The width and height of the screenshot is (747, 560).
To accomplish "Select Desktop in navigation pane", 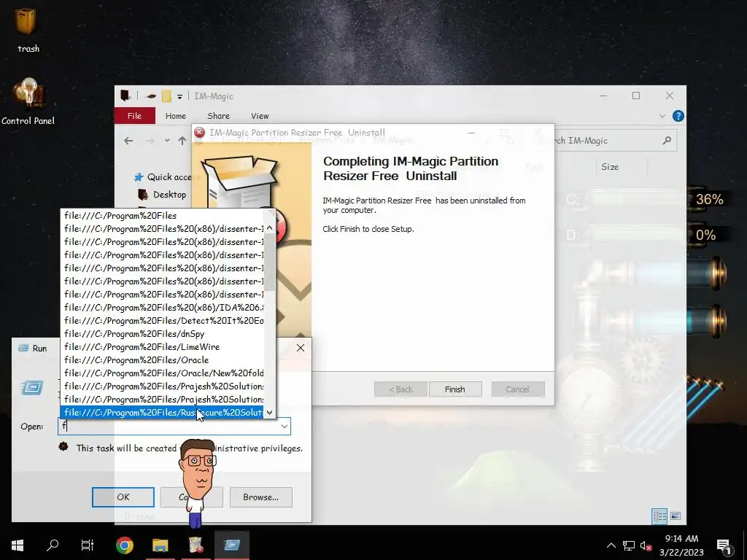I will tap(162, 194).
